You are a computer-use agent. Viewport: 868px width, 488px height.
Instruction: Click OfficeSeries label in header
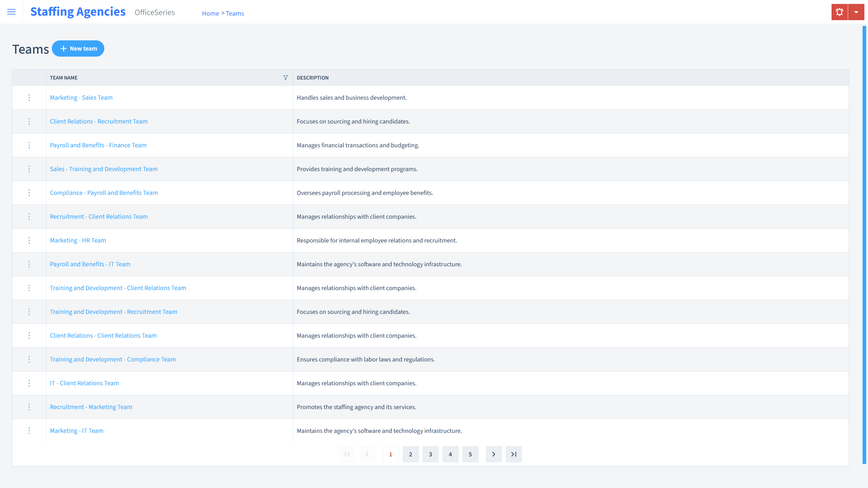[154, 12]
